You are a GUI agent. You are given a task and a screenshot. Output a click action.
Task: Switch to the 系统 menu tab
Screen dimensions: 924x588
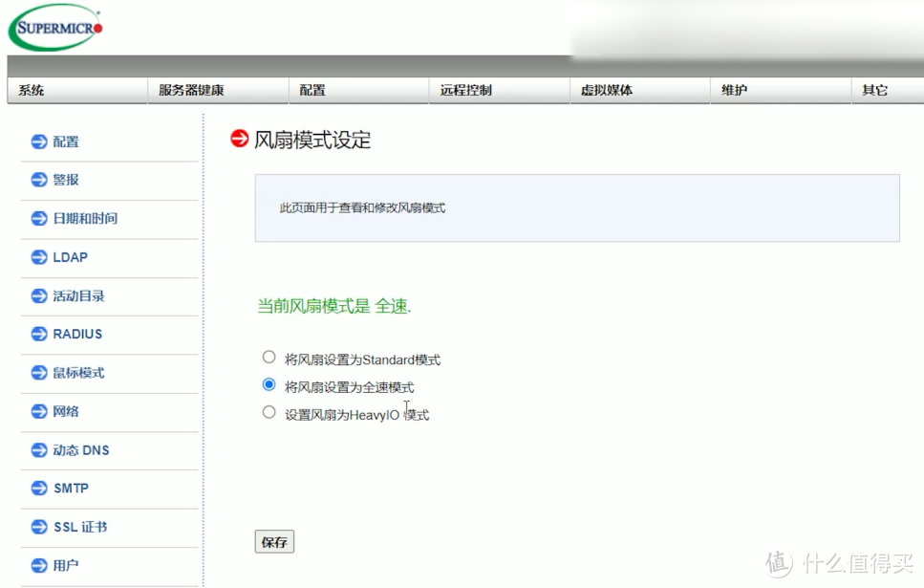click(x=29, y=89)
